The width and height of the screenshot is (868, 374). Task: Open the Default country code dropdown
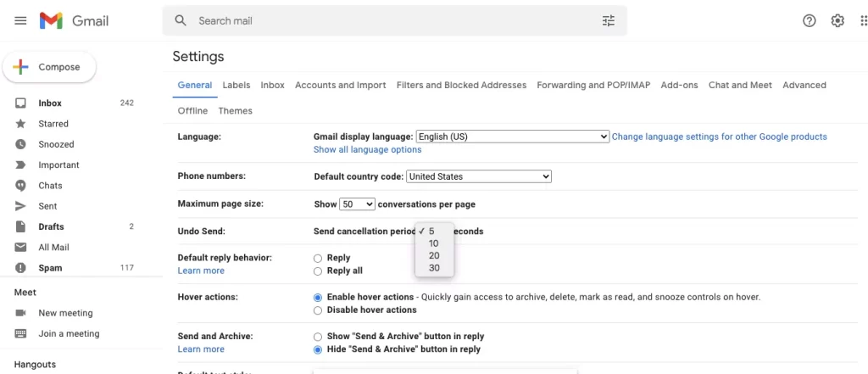479,176
